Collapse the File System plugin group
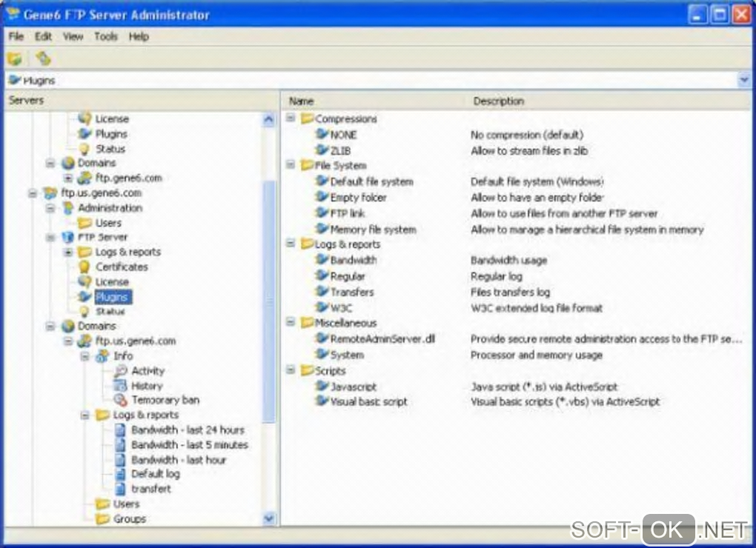 click(x=291, y=164)
